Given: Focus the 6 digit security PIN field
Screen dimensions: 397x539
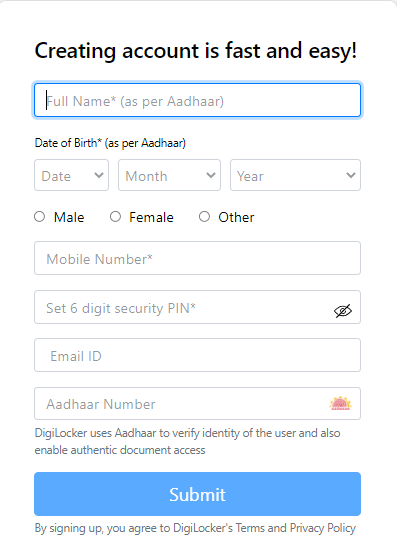Looking at the screenshot, I should tap(197, 307).
